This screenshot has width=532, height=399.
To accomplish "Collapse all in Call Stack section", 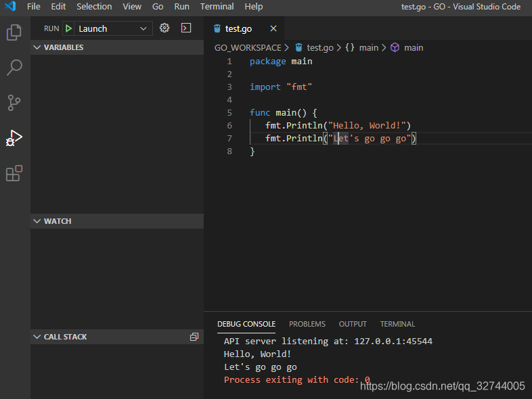I will (x=194, y=337).
